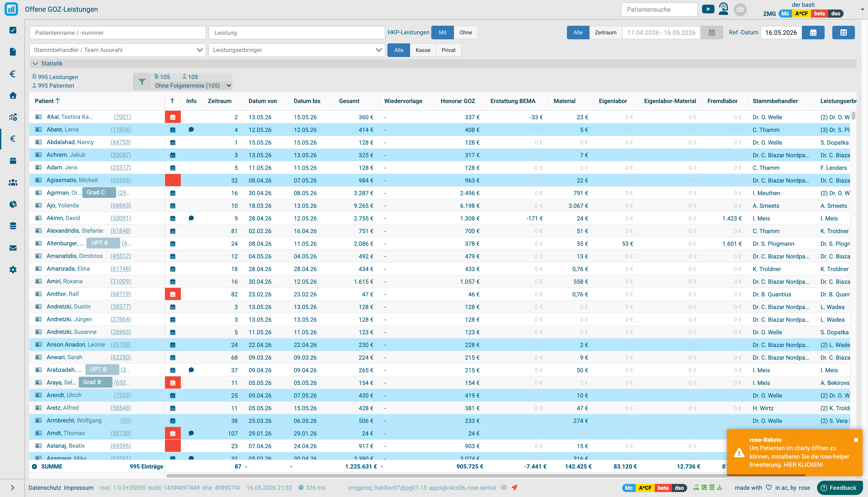Viewport: 868px width, 497px height.
Task: Open the Stammbehandler / Team Auswahl dropdown
Action: tap(118, 50)
